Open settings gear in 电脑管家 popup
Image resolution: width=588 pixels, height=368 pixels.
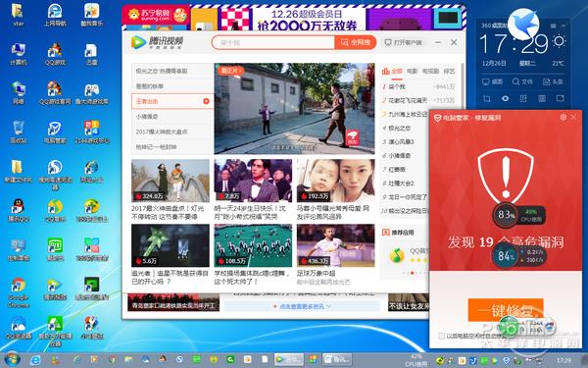[563, 117]
